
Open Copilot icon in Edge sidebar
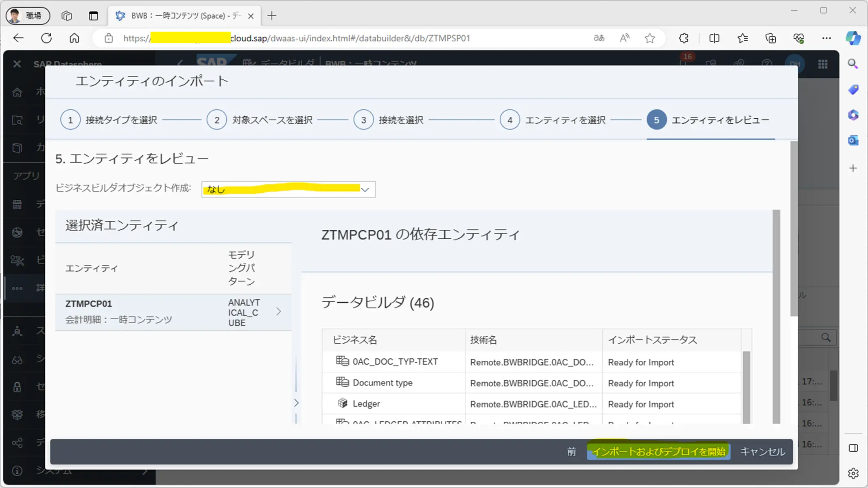[853, 38]
